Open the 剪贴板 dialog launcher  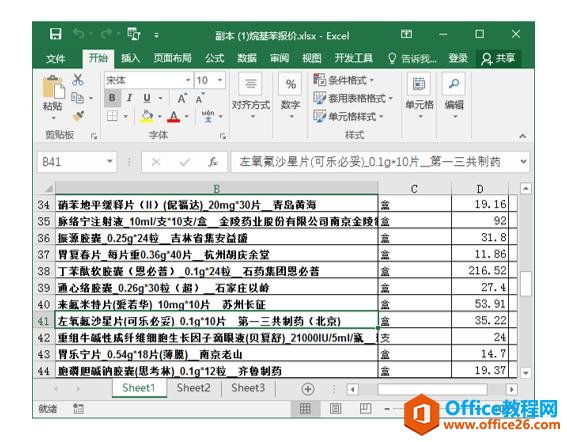tap(94, 136)
